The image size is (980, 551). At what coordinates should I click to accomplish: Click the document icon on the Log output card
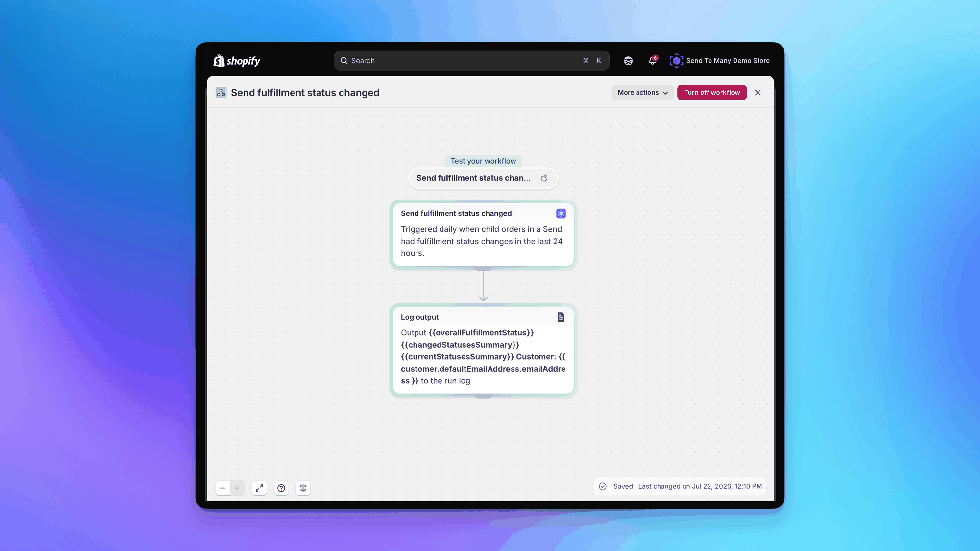pos(561,317)
